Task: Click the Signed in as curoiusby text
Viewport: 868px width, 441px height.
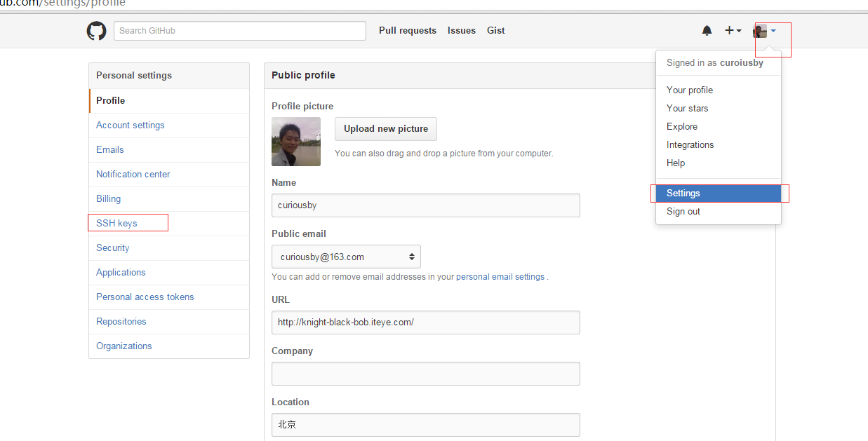Action: (x=715, y=63)
